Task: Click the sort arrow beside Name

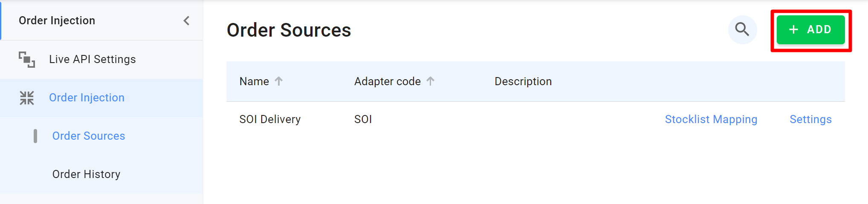Action: click(279, 81)
